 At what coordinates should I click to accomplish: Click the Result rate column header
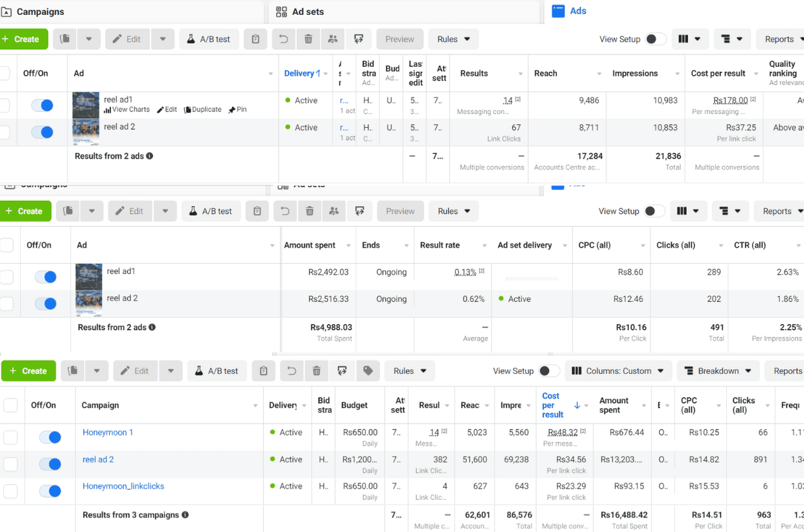tap(440, 245)
